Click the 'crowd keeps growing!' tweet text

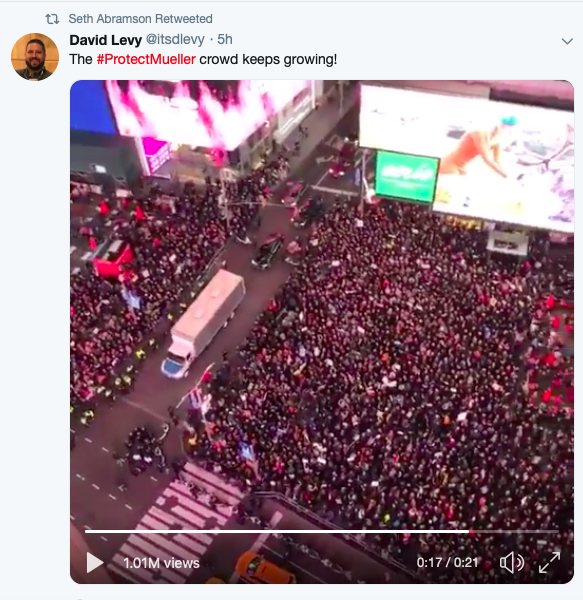268,59
